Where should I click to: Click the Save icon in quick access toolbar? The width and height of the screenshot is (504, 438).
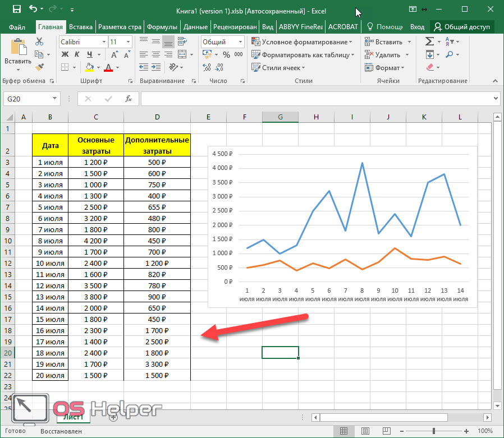pos(16,9)
